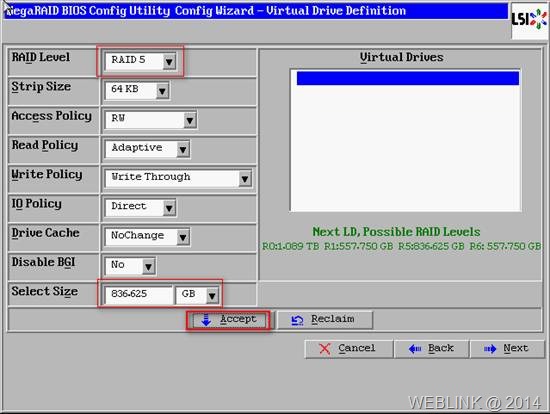
Task: Open the RAID Level dropdown
Action: [169, 62]
